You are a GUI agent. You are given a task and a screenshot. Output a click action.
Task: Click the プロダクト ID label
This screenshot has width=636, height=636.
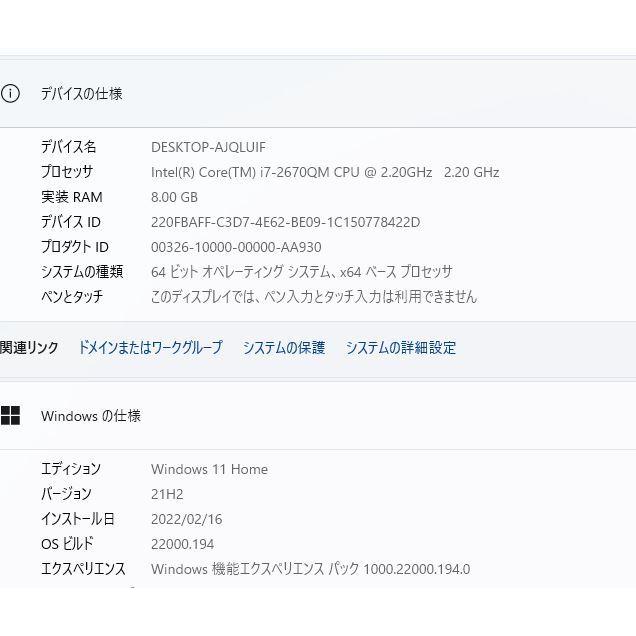[x=75, y=247]
